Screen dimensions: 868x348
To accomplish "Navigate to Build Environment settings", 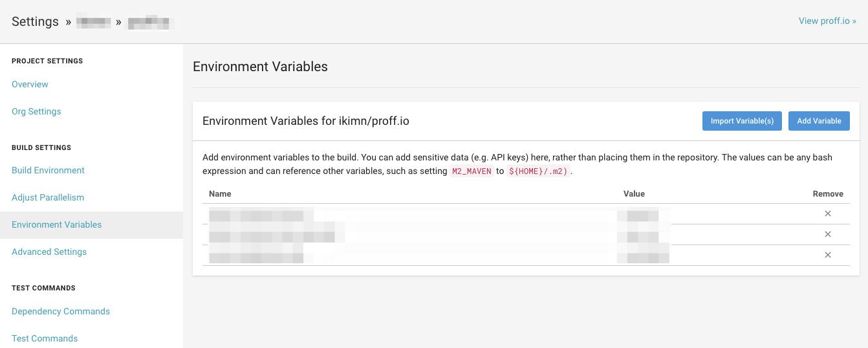I will 48,170.
